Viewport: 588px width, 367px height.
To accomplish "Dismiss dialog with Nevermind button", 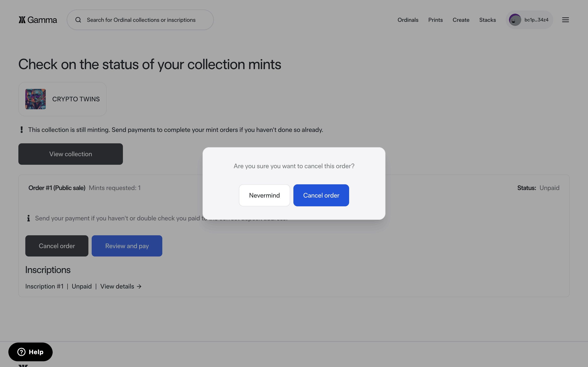I will point(264,195).
